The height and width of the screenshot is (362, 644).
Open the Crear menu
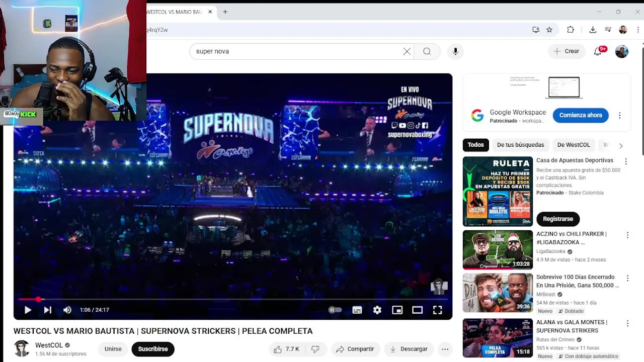tap(567, 51)
